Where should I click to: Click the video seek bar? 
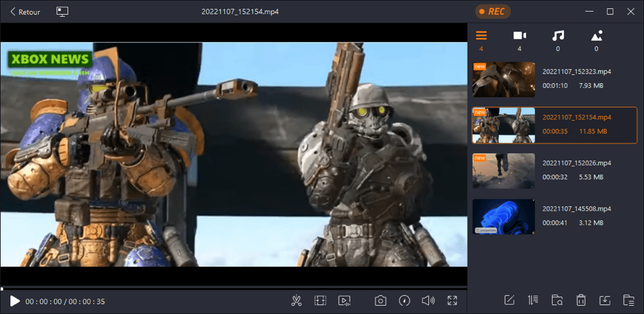coord(234,289)
